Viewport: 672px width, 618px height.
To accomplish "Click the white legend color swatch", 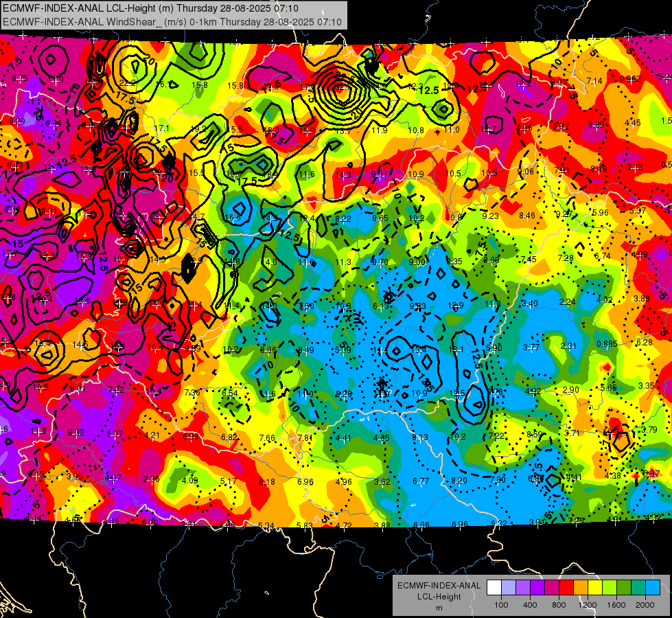I will tap(494, 588).
